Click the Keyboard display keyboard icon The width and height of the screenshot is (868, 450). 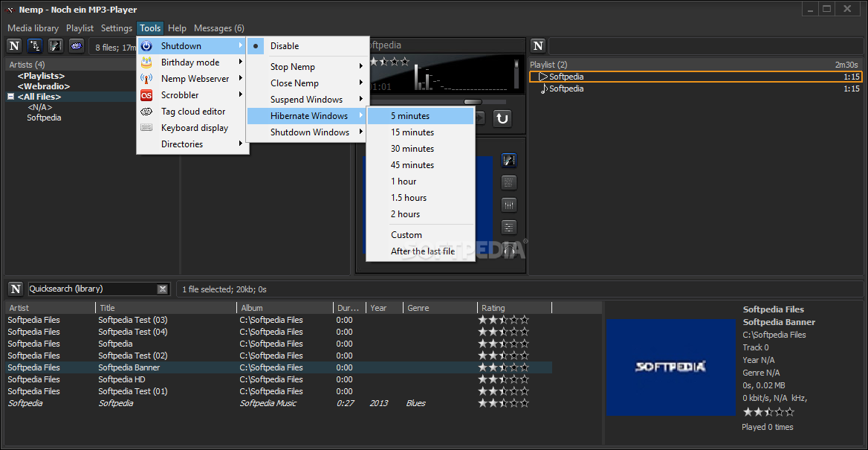(x=146, y=127)
